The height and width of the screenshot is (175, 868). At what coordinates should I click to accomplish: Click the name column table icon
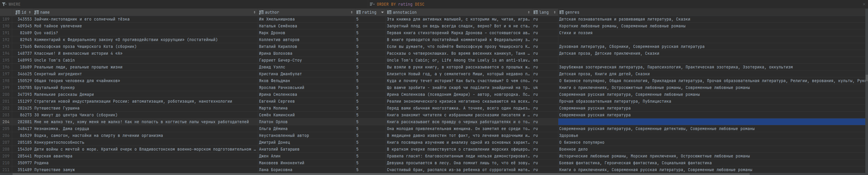[x=36, y=12]
